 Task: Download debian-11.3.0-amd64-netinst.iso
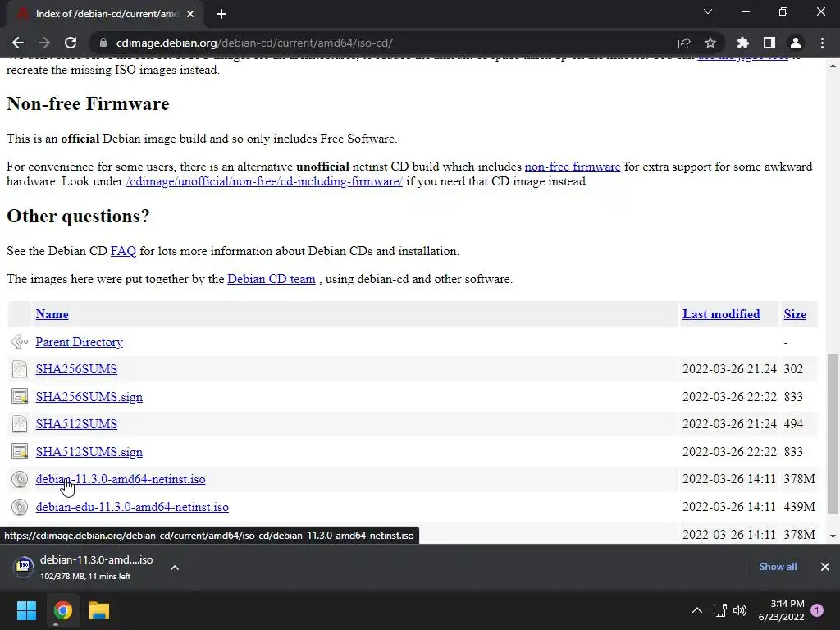click(121, 479)
